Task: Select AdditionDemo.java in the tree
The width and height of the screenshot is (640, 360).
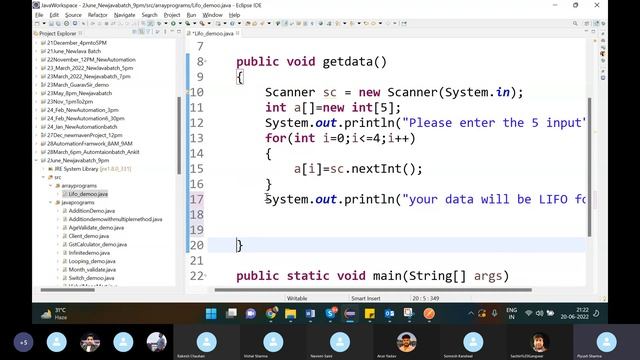Action: pos(91,211)
